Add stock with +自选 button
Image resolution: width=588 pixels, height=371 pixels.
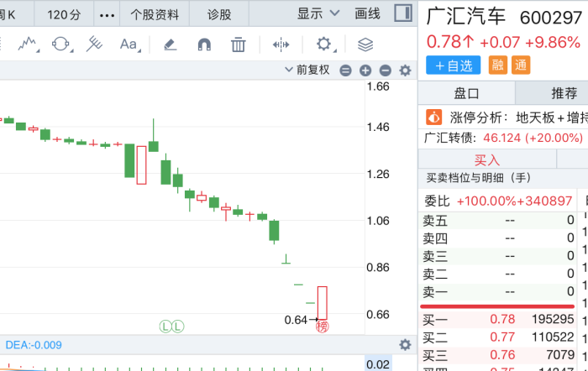(x=453, y=65)
